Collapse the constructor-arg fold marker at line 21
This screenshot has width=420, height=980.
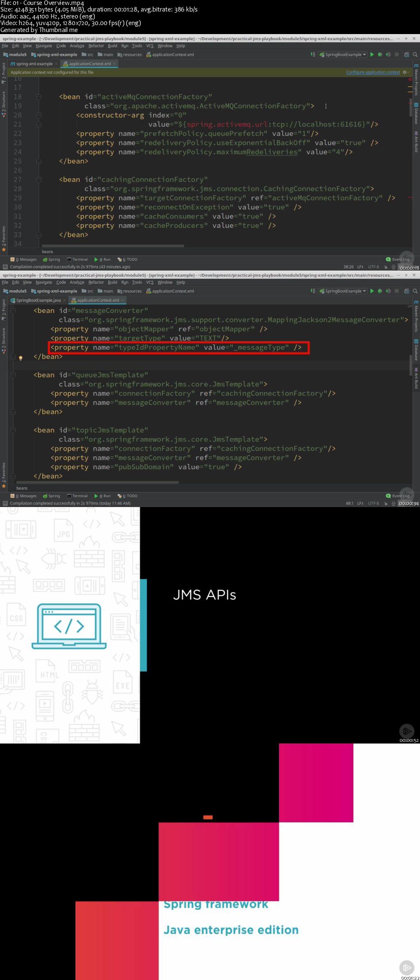pyautogui.click(x=39, y=124)
